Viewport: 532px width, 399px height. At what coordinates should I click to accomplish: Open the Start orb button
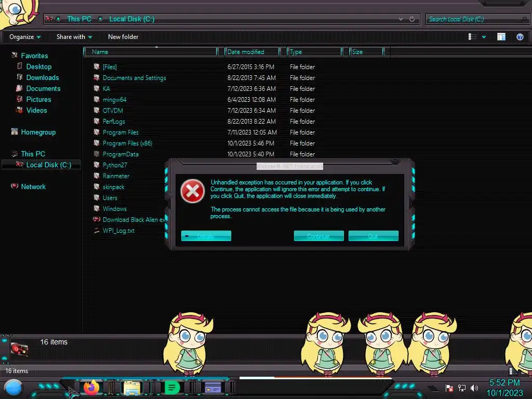tap(13, 388)
